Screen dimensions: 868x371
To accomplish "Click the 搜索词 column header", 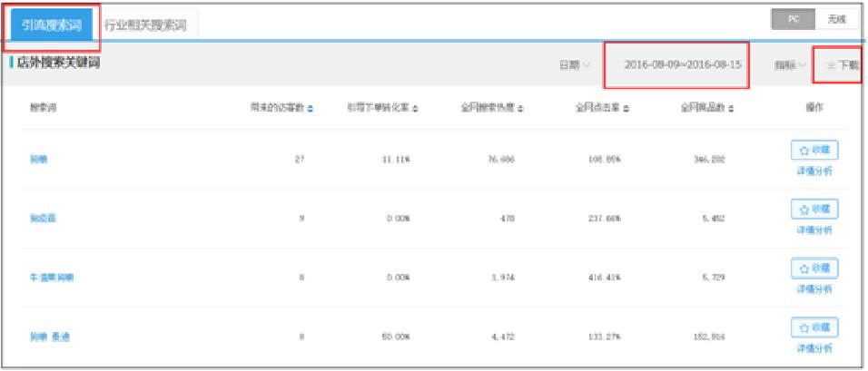I will click(44, 108).
